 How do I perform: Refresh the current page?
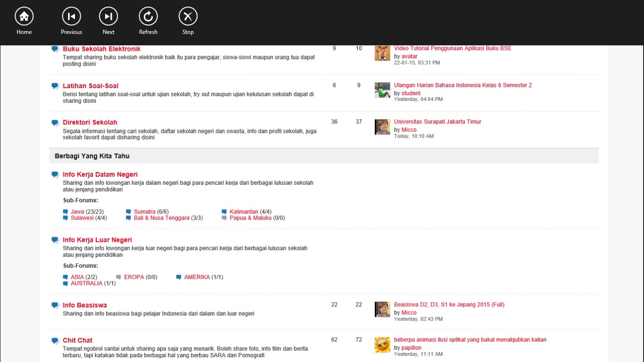(148, 17)
